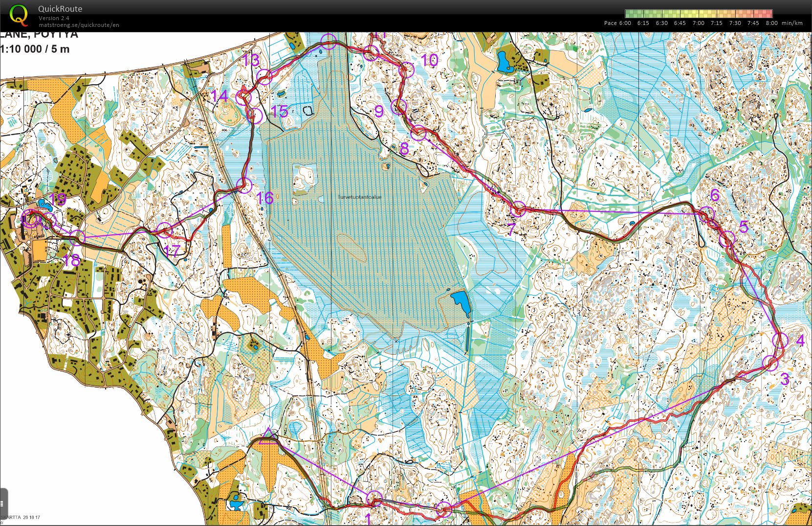The height and width of the screenshot is (526, 812).
Task: Select control circle number 13
Action: click(264, 77)
